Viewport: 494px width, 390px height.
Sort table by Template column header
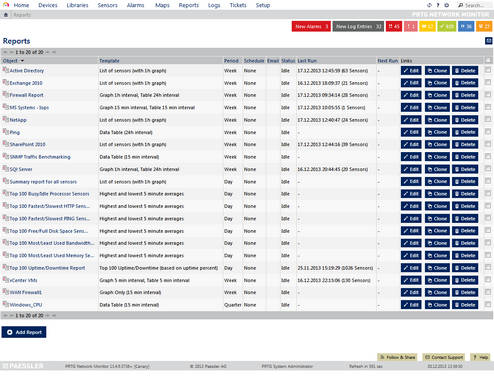109,61
